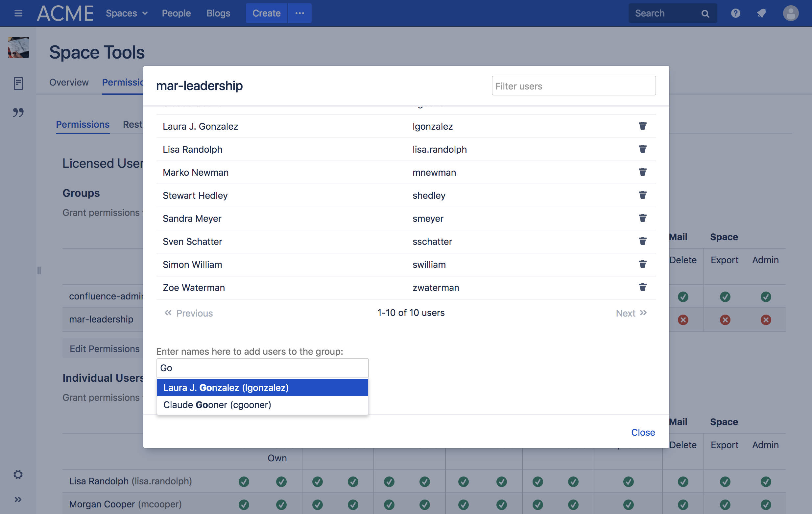The width and height of the screenshot is (812, 514).
Task: Click the Create button
Action: tap(266, 13)
